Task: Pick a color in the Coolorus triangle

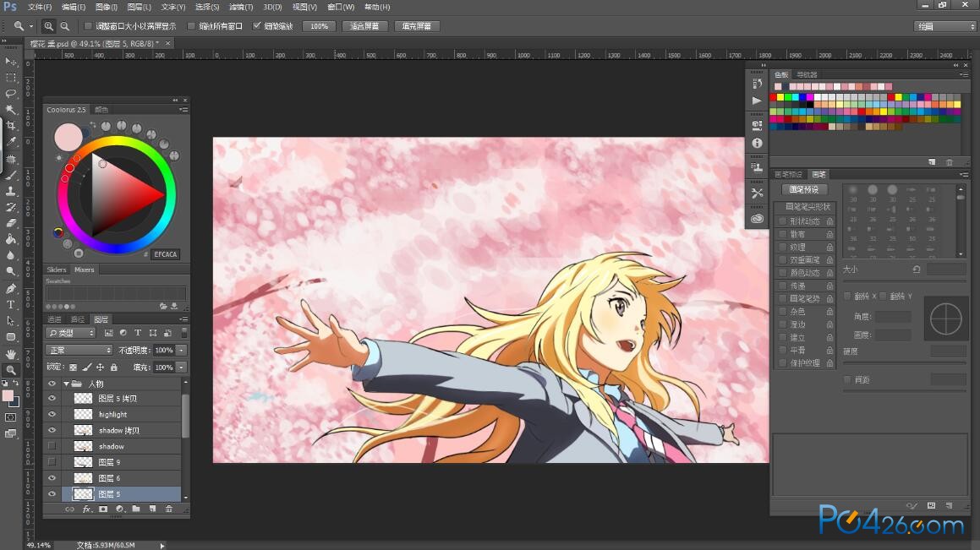Action: click(x=118, y=193)
